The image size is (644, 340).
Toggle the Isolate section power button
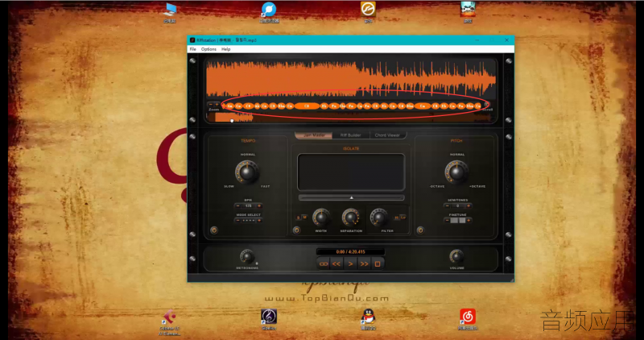[x=296, y=230]
